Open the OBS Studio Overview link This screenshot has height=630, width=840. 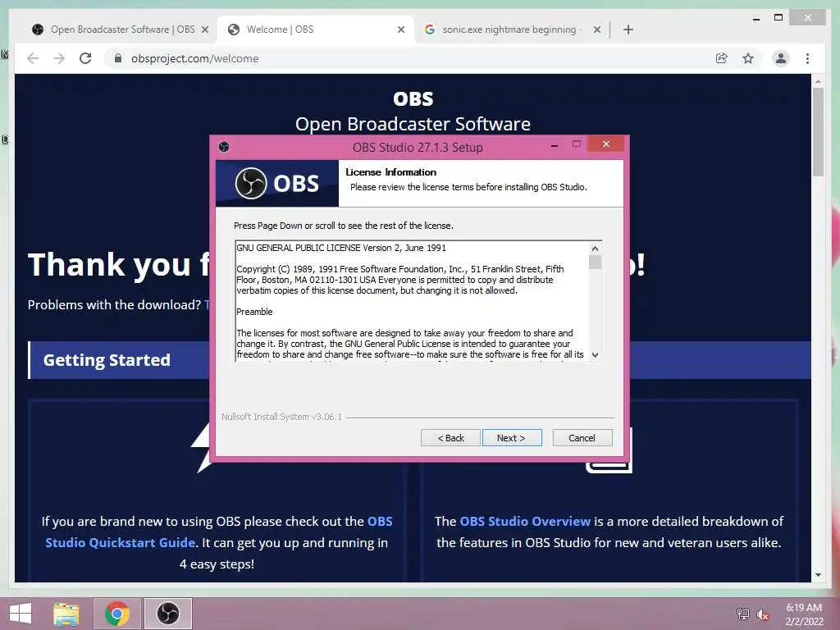click(x=525, y=521)
